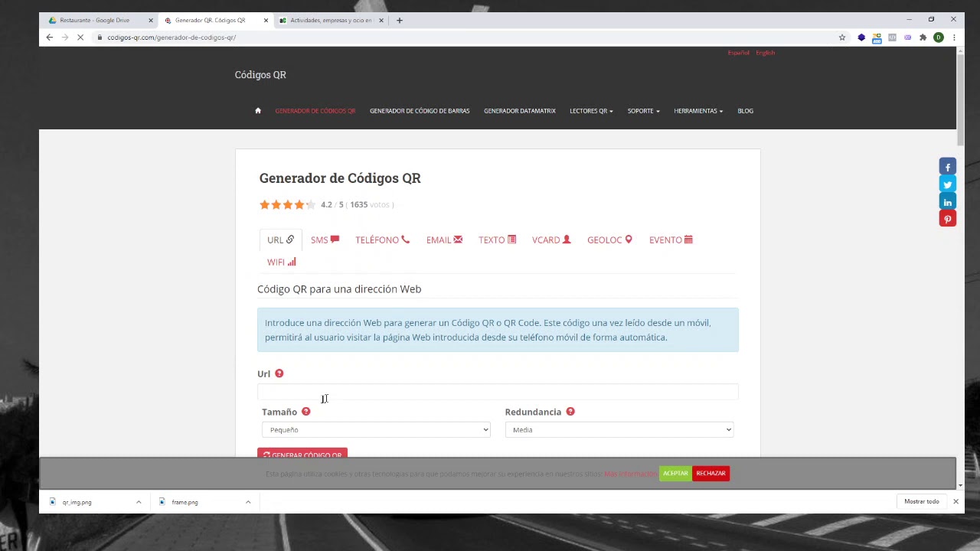Share the page on Twitter

pos(948,184)
